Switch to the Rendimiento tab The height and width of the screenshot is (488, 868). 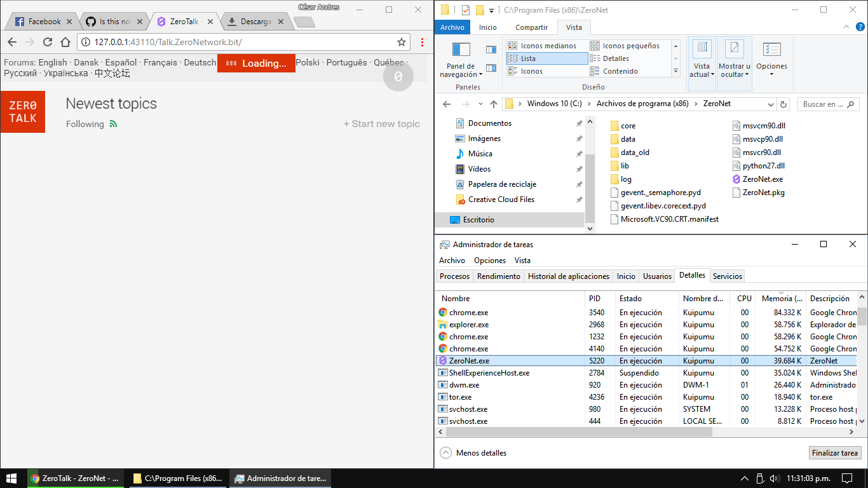[498, 276]
